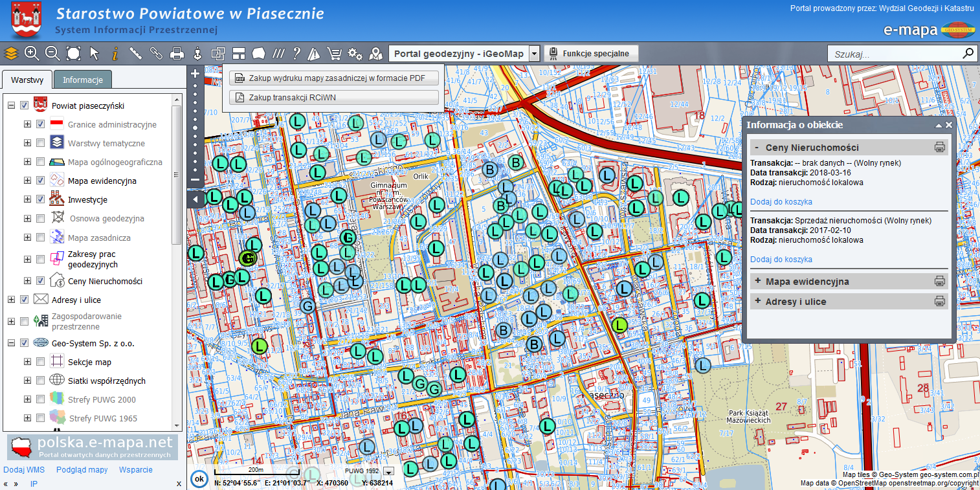Viewport: 980px width, 490px height.
Task: Click Podgląd mapy link
Action: pos(82,470)
